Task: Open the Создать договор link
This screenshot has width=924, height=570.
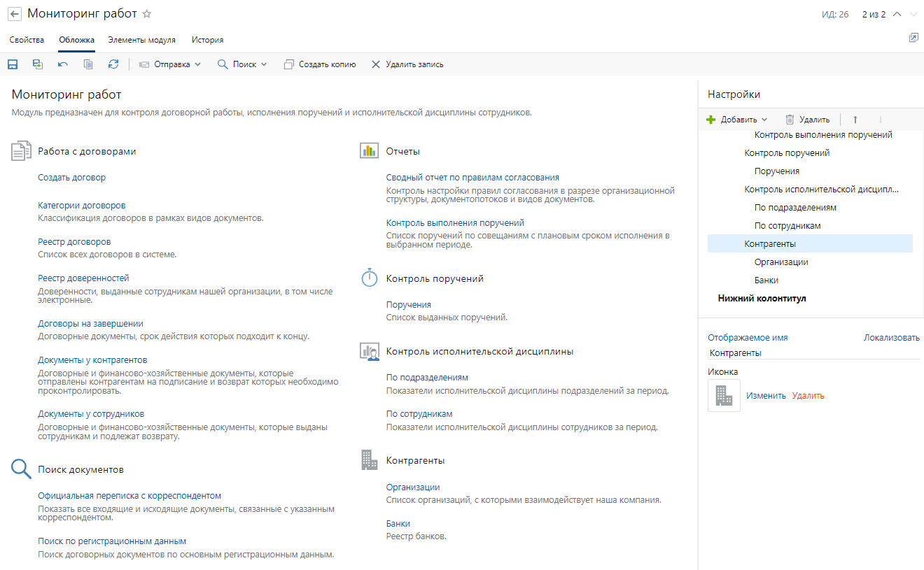Action: [71, 178]
